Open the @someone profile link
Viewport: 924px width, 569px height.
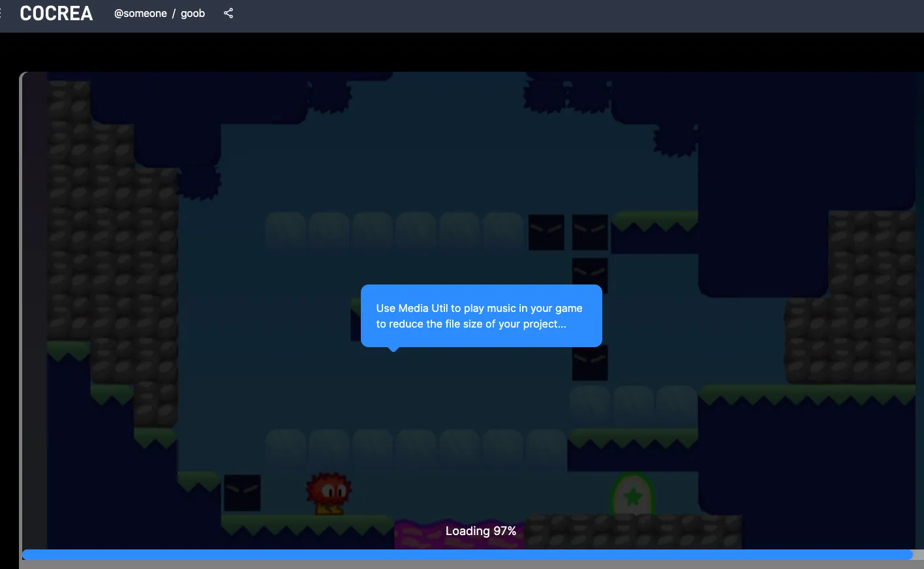(140, 13)
